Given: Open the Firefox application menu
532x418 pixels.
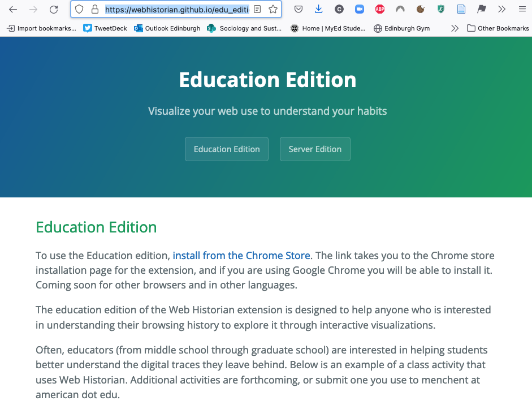Looking at the screenshot, I should (x=522, y=9).
